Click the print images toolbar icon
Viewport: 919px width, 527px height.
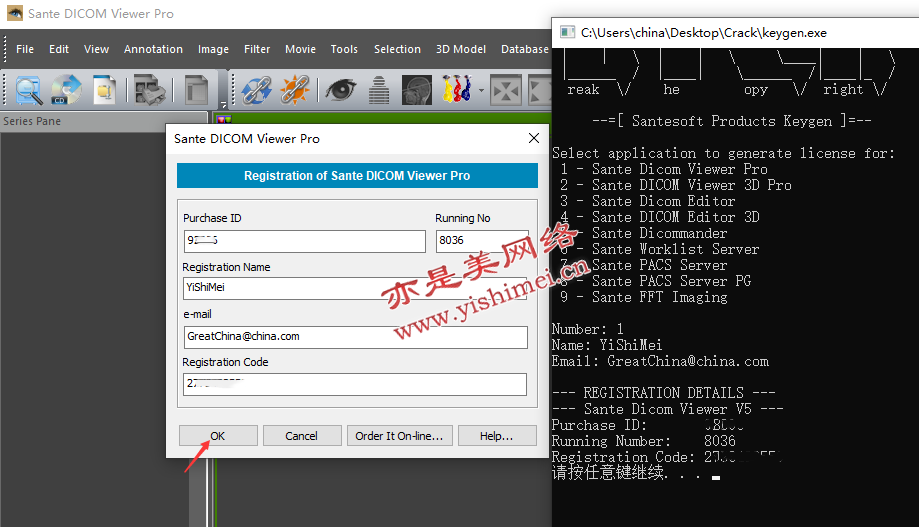[x=149, y=90]
